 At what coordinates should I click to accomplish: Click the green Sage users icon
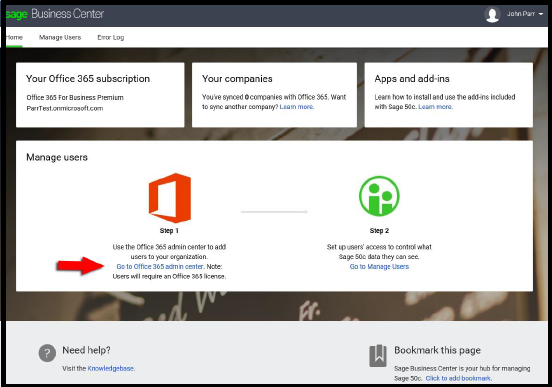tap(379, 196)
